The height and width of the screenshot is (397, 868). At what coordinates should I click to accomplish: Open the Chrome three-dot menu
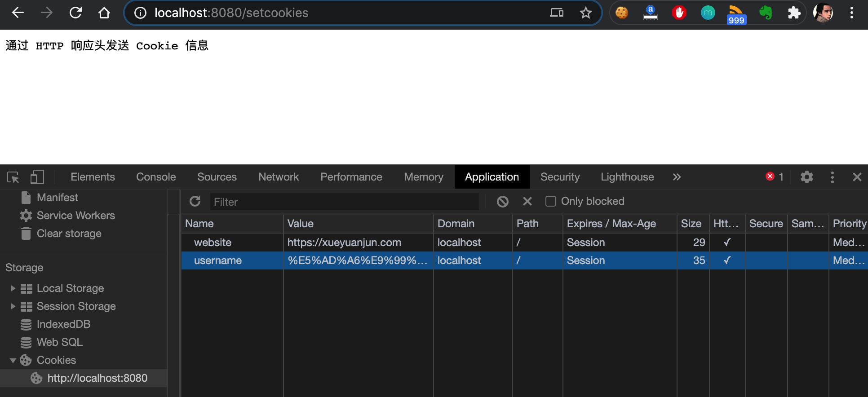click(x=852, y=13)
